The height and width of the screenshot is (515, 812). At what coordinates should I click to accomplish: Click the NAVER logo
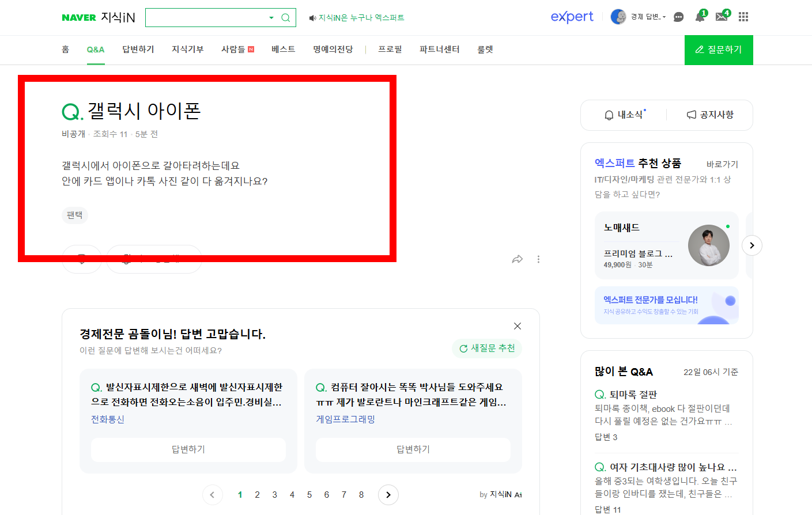(79, 18)
